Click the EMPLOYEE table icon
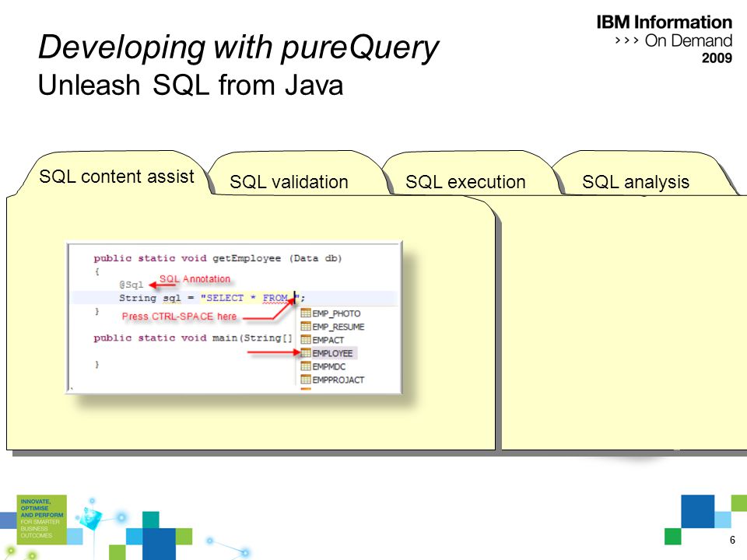This screenshot has width=747, height=560. (306, 353)
